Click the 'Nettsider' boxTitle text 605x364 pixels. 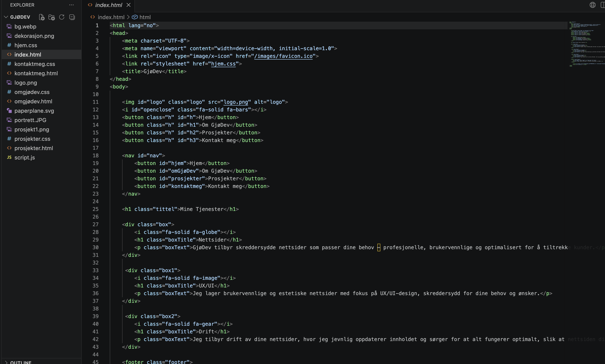pos(213,240)
